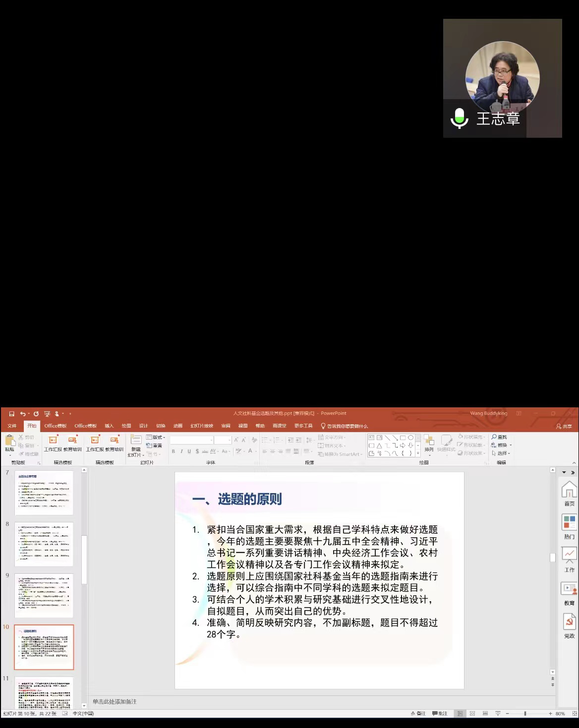Toggle the Notes (备注) pane in status bar
This screenshot has width=579, height=728.
(418, 714)
